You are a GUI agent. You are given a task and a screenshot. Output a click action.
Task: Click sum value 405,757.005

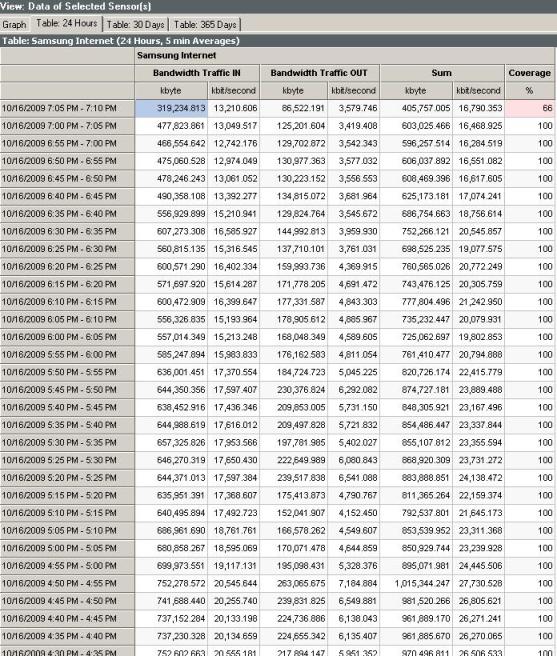click(426, 108)
